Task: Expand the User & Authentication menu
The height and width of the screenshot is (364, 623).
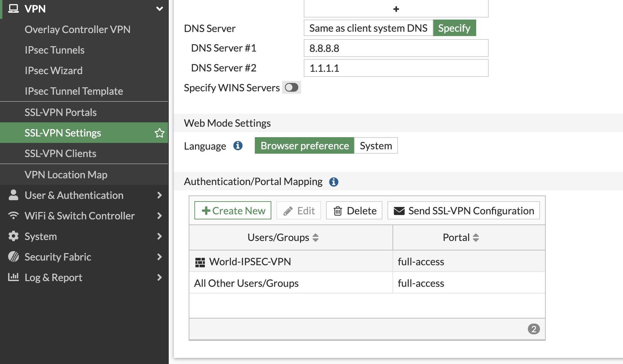Action: point(160,195)
